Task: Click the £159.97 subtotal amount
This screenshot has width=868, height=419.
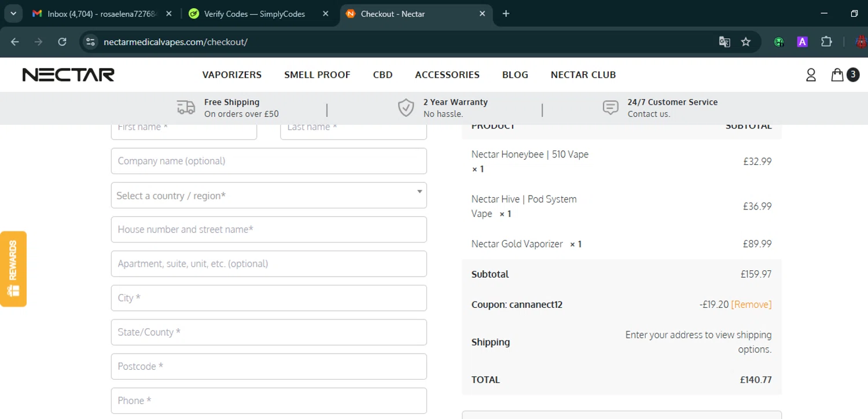Action: tap(756, 274)
